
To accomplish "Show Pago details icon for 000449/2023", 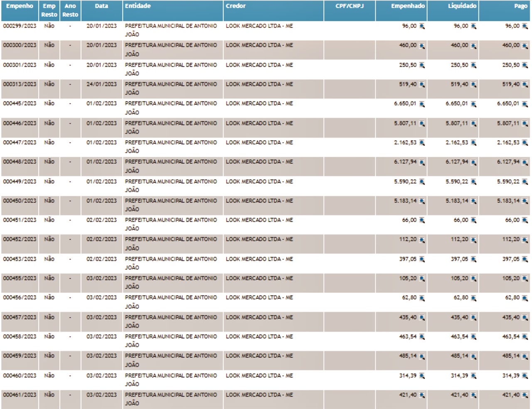I will 525,182.
